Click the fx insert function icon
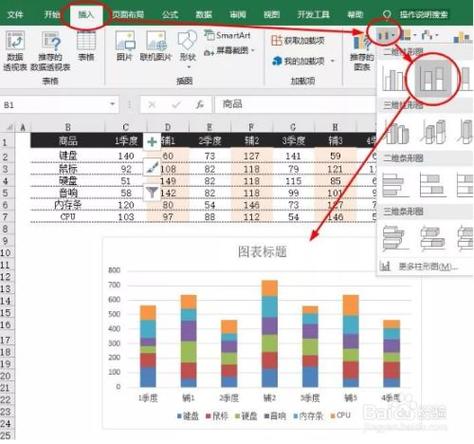Image resolution: width=474 pixels, height=444 pixels. (x=200, y=105)
